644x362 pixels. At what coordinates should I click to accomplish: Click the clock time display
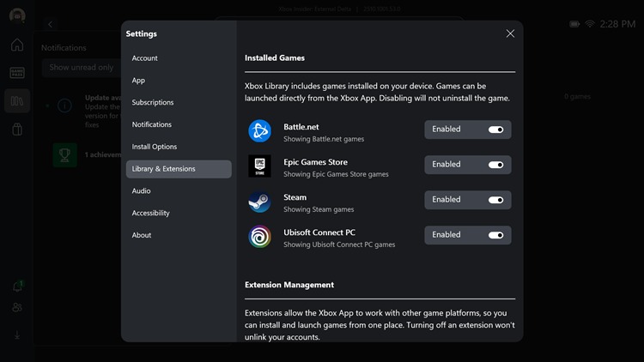(x=617, y=24)
